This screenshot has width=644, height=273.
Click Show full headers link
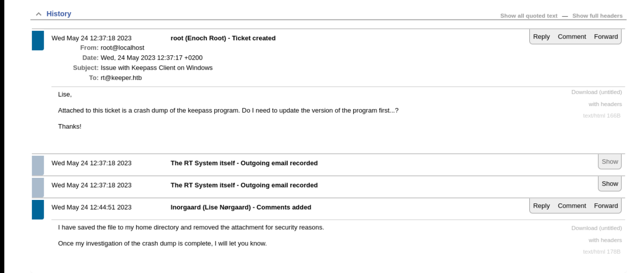(x=597, y=16)
